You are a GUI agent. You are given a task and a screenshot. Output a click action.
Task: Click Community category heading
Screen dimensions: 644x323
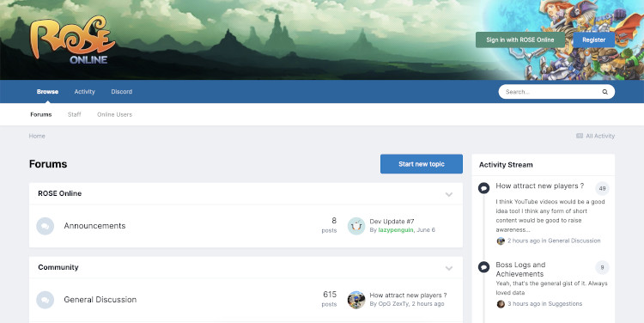point(58,267)
